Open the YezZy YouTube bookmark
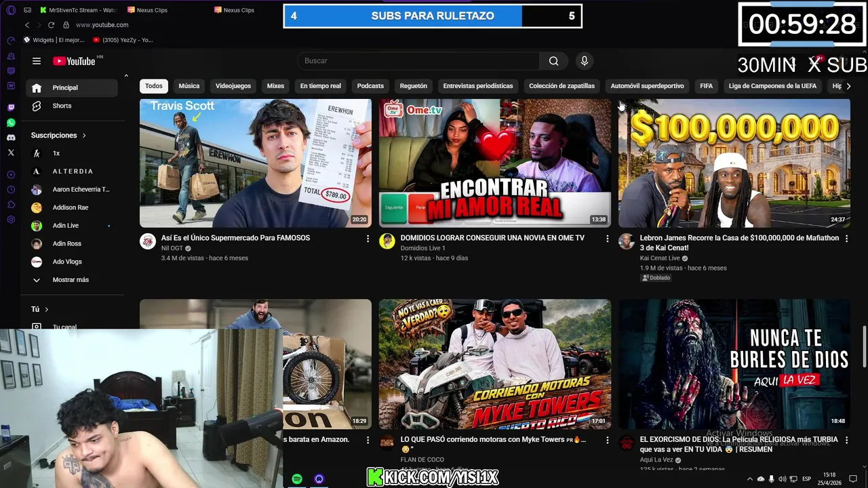 [x=123, y=40]
